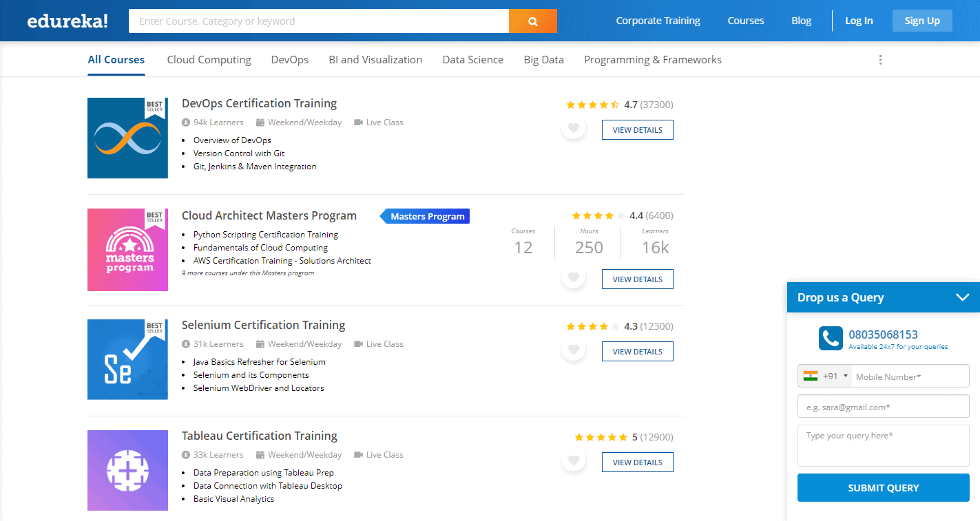Collapse the Drop us a Query panel

tap(962, 297)
